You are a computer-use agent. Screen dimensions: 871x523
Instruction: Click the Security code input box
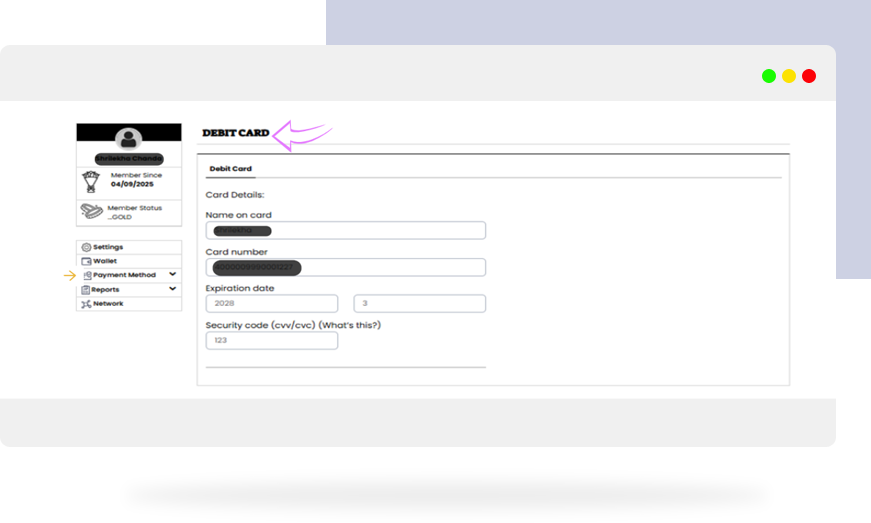(x=271, y=341)
